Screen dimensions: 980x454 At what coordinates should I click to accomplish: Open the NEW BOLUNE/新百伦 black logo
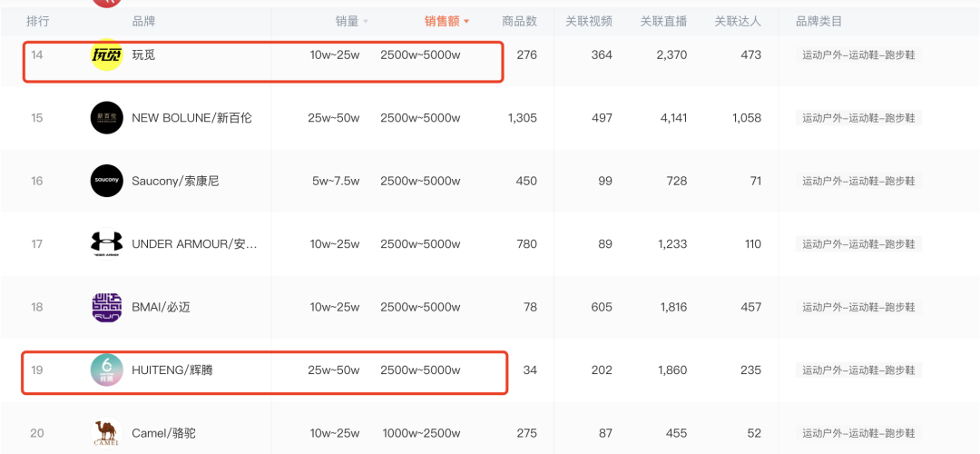click(106, 117)
